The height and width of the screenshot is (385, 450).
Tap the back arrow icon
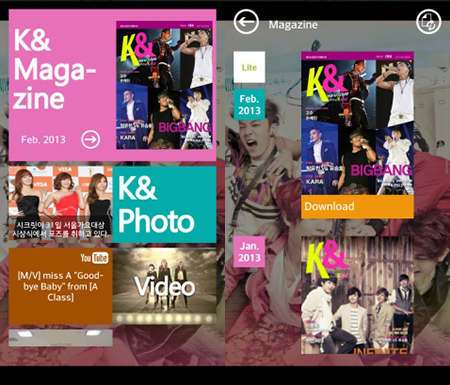tap(246, 22)
